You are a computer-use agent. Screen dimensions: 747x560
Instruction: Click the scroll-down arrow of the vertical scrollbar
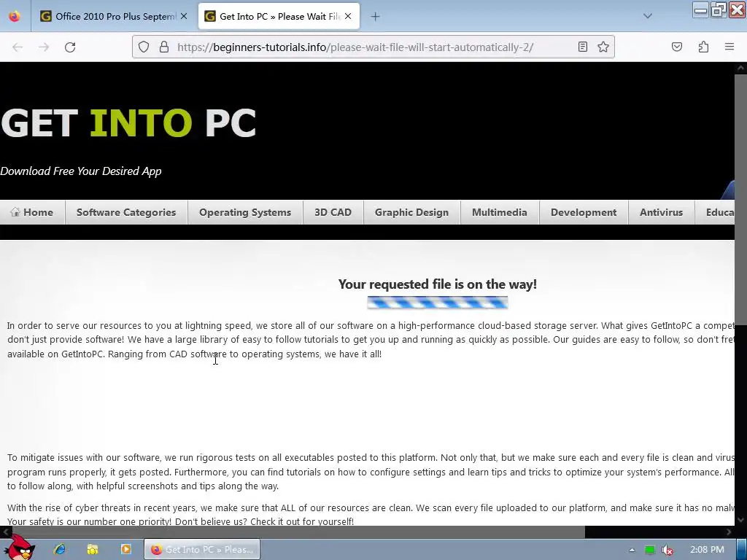click(x=740, y=520)
